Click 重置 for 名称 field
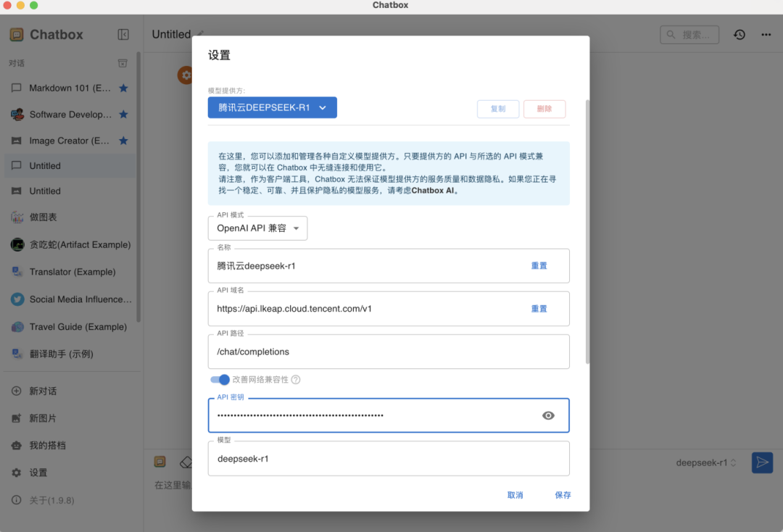Image resolution: width=783 pixels, height=532 pixels. tap(539, 265)
